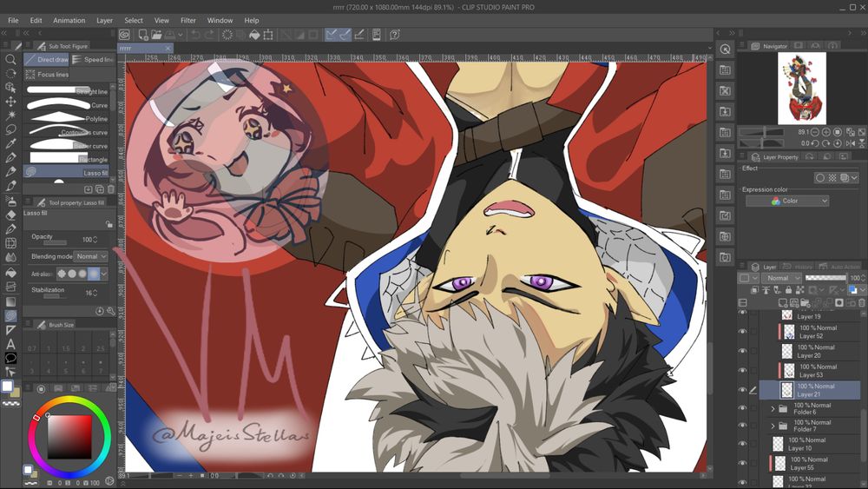Hide Layer 55 with eye icon
The width and height of the screenshot is (868, 489).
[x=742, y=463]
